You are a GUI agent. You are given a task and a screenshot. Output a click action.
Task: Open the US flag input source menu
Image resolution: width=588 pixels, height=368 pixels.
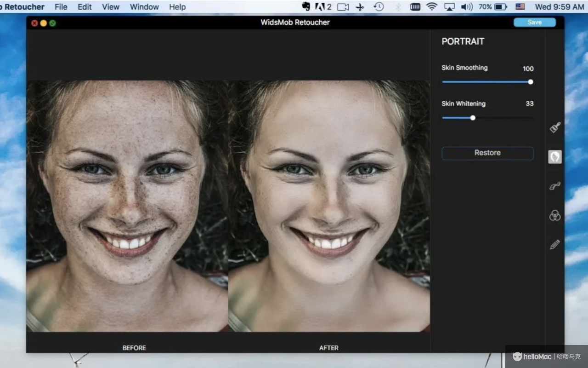tap(520, 7)
